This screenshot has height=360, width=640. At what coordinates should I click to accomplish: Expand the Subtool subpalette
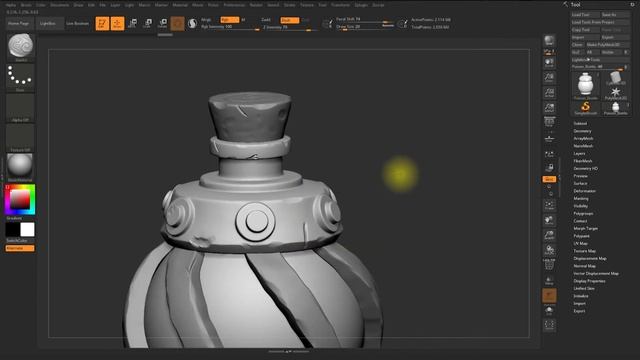point(580,123)
